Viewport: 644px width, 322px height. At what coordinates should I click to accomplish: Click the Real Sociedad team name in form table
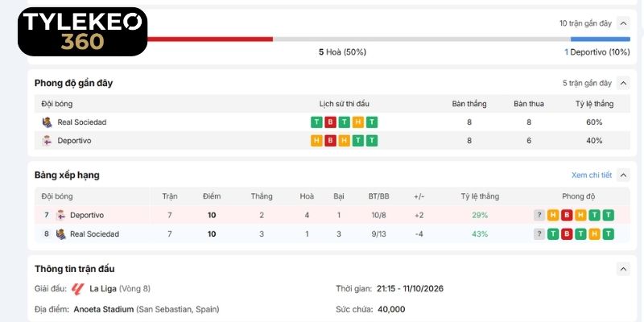(x=82, y=122)
